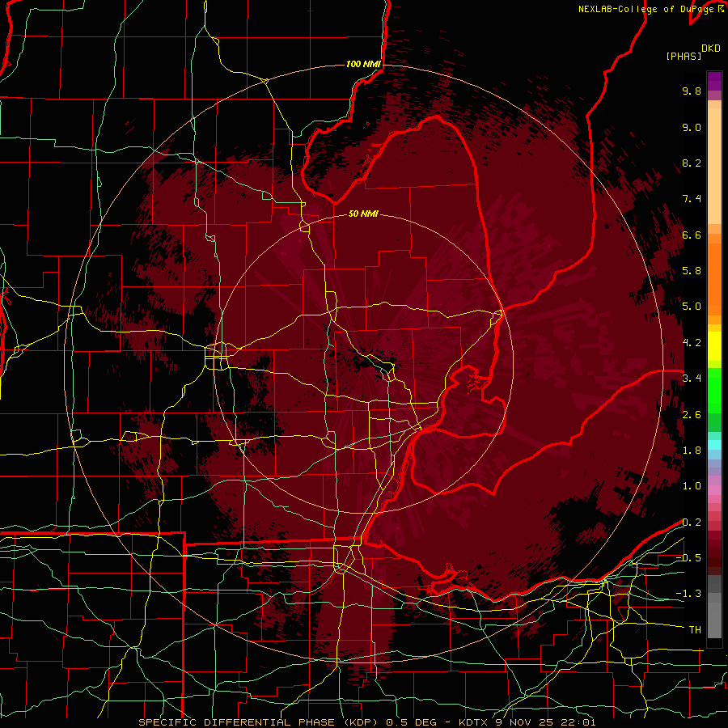Select the 7.4 scale value
The image size is (728, 728).
click(692, 199)
